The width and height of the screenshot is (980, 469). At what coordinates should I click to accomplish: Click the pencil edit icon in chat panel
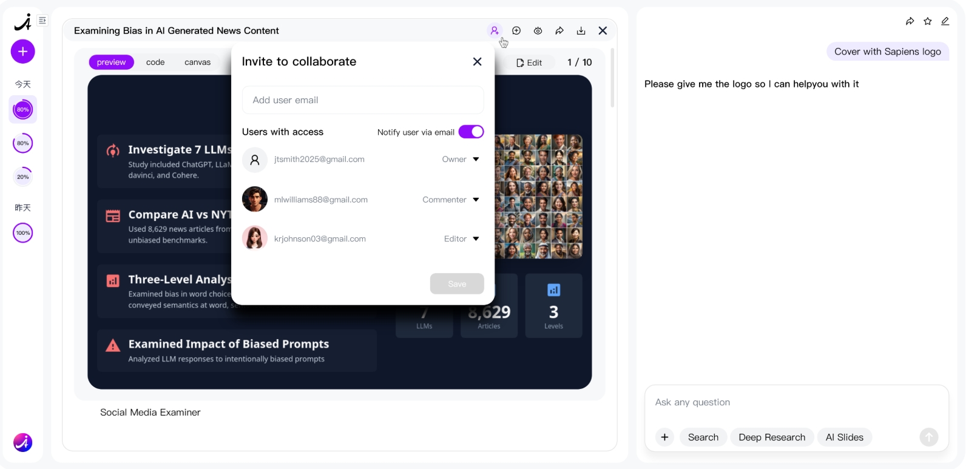coord(945,21)
